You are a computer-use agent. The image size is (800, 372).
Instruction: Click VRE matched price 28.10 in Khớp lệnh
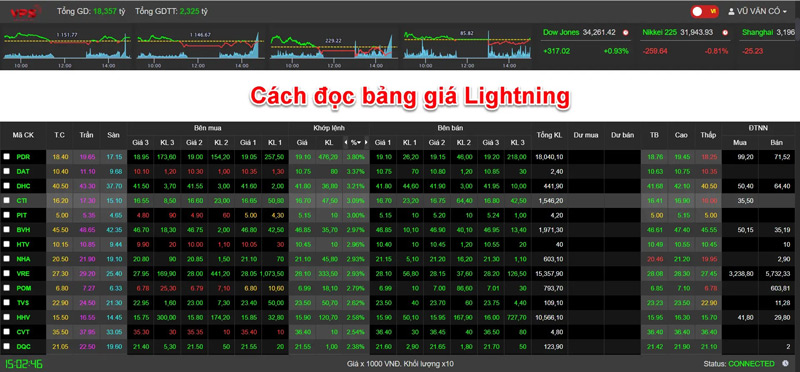[x=303, y=274]
